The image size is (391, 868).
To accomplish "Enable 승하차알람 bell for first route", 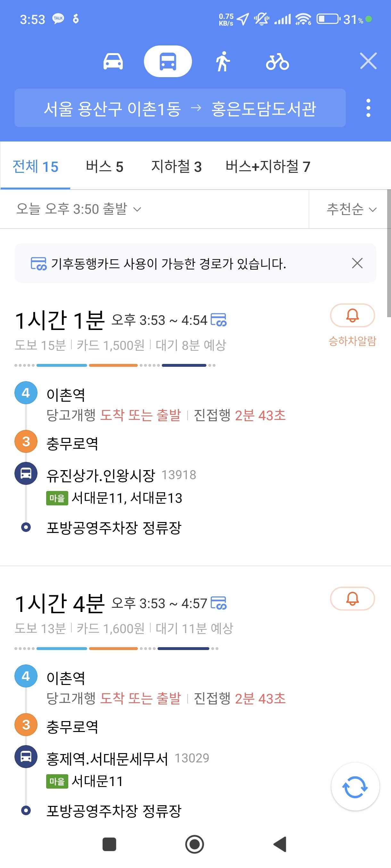I will (352, 315).
